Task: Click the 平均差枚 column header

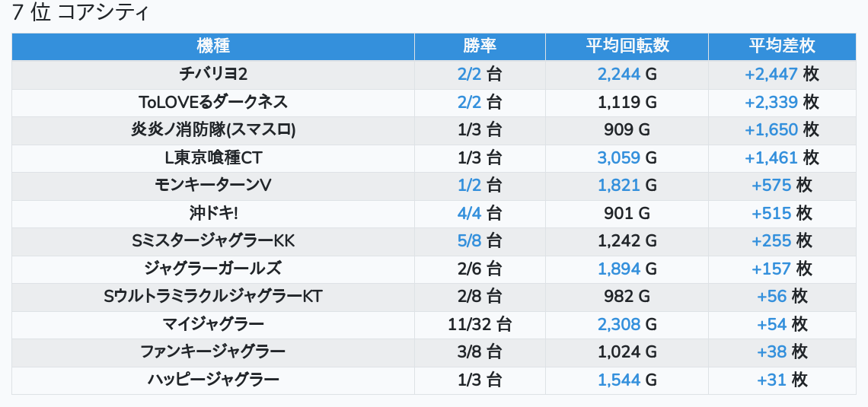Action: (781, 46)
